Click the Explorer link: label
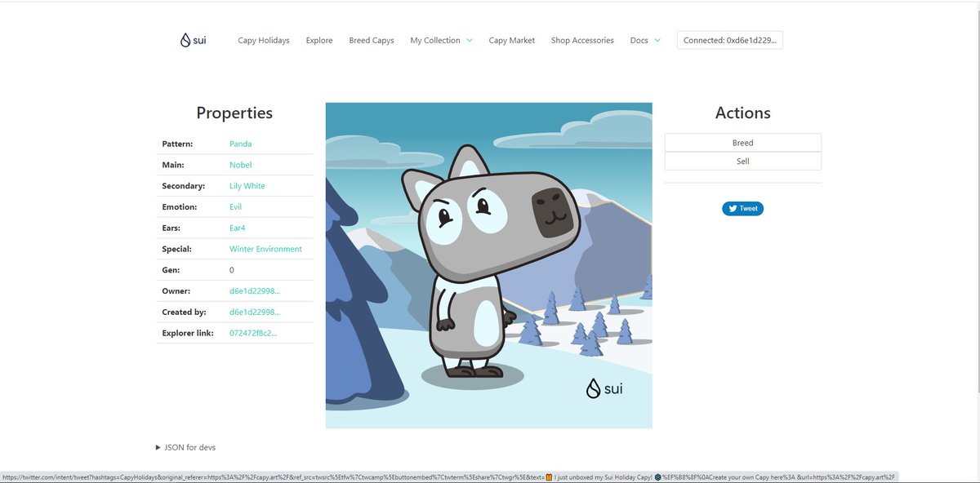The image size is (980, 483). click(x=188, y=333)
